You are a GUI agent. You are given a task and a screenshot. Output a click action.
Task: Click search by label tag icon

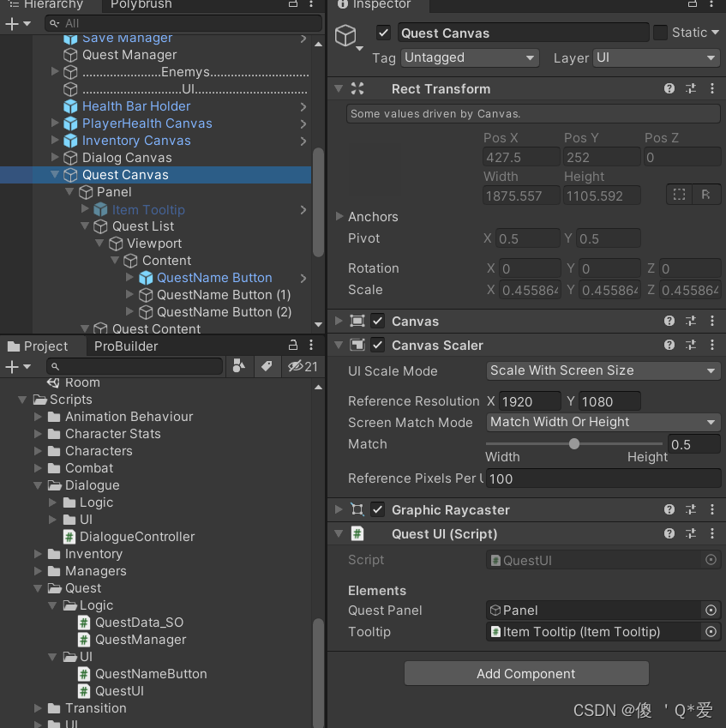click(x=267, y=366)
